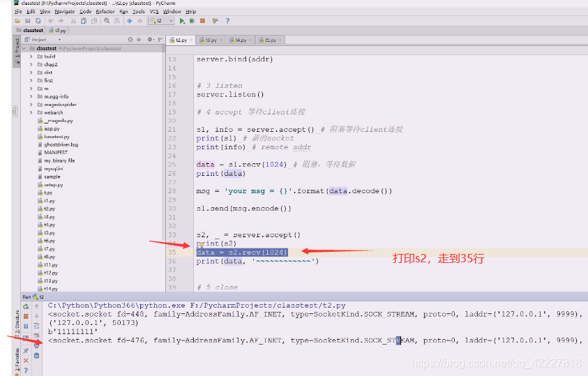Stop process in Run panel

click(x=26, y=317)
